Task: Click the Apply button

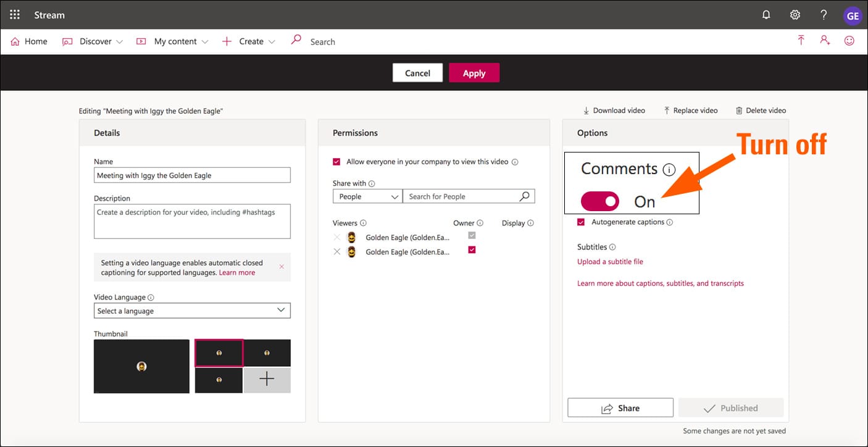Action: click(474, 73)
